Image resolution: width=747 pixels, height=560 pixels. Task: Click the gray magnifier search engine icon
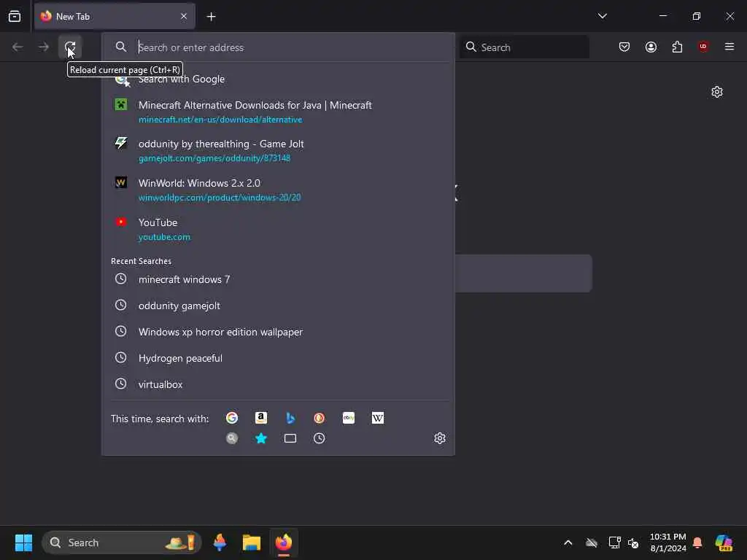[232, 438]
